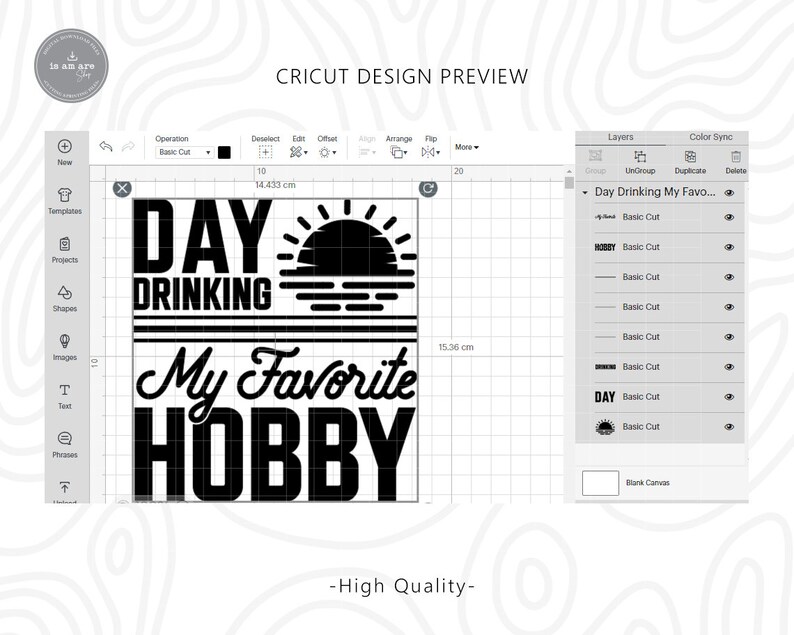The image size is (794, 635).
Task: Hide the HOBBY layer
Action: [x=729, y=247]
